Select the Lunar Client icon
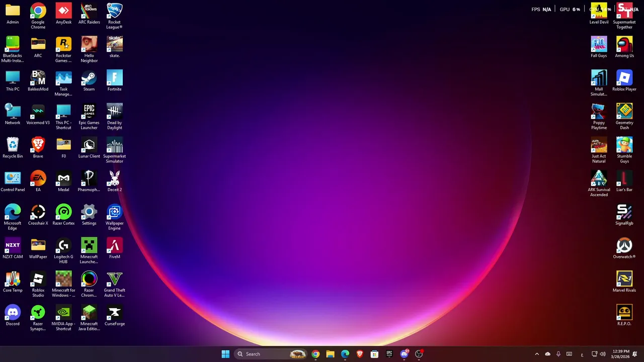The height and width of the screenshot is (362, 644). point(89,145)
